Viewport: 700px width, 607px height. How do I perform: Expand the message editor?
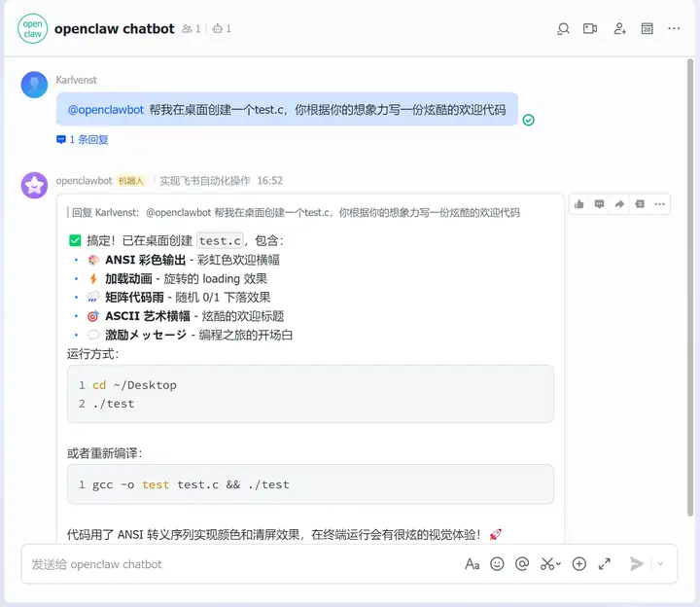point(605,564)
